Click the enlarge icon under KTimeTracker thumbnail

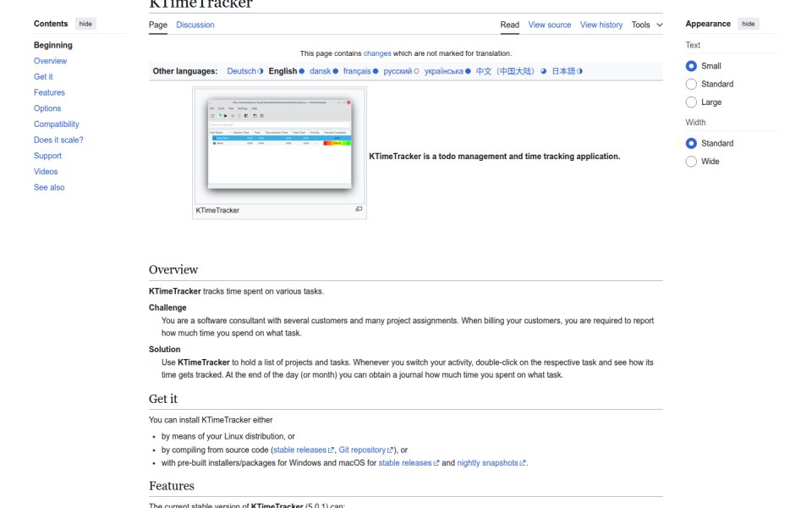click(x=359, y=209)
